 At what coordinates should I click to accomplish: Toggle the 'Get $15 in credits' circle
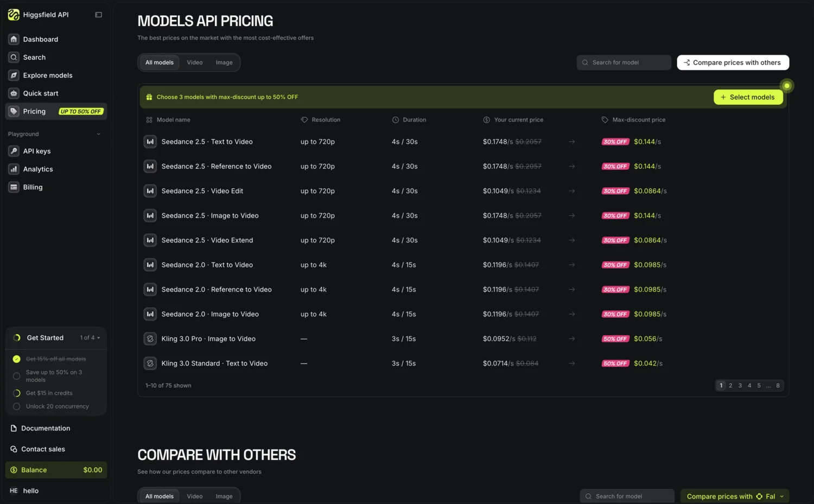(x=16, y=393)
